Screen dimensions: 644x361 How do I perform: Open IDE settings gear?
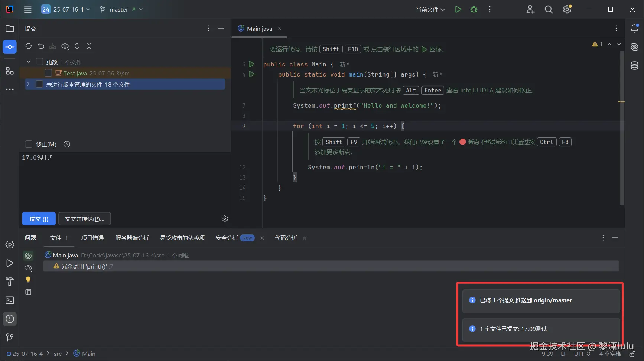pos(567,9)
